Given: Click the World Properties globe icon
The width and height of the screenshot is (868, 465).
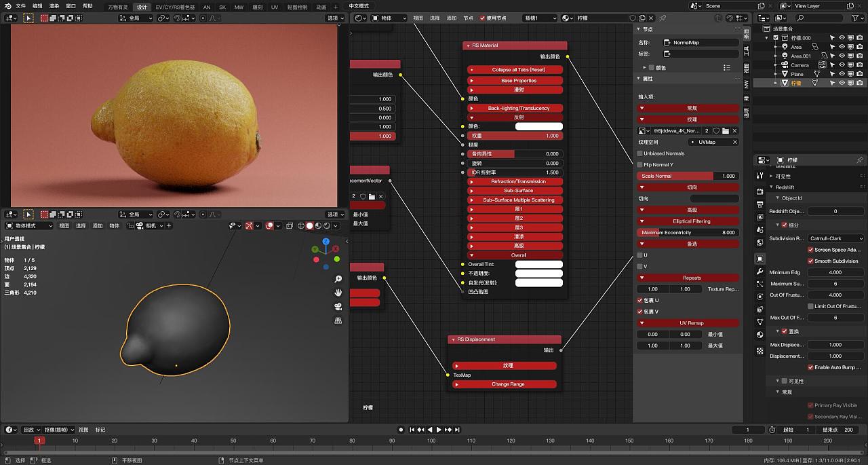Looking at the screenshot, I should pos(761,242).
